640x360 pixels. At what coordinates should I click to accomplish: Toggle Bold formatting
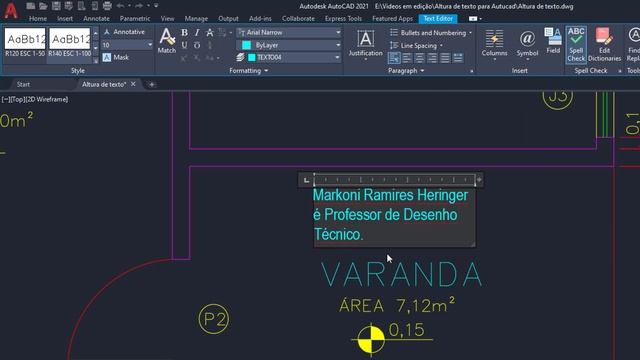(184, 33)
